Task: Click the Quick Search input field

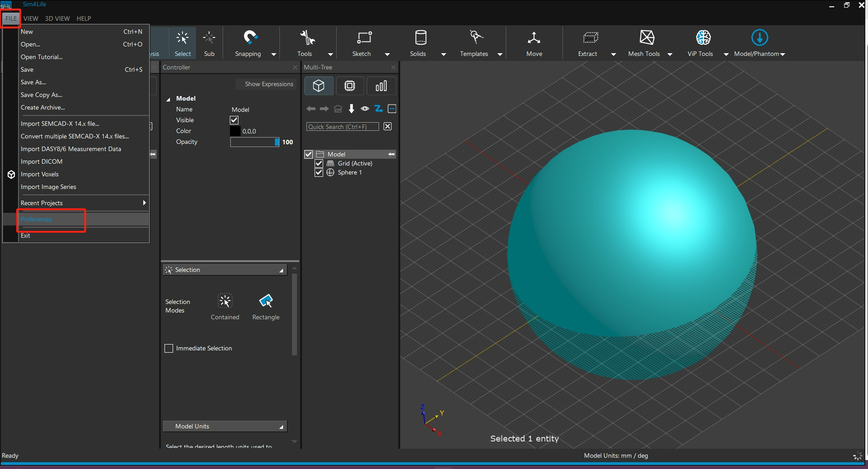Action: click(343, 127)
